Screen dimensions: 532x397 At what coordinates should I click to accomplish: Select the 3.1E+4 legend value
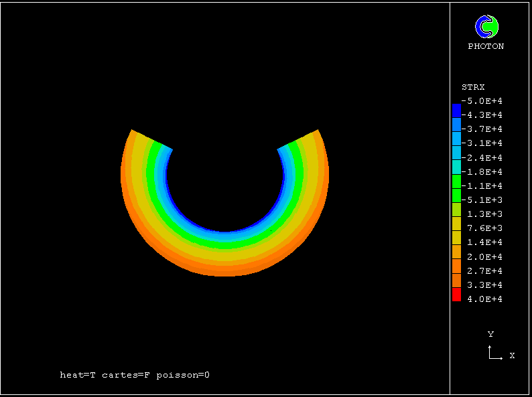(484, 143)
